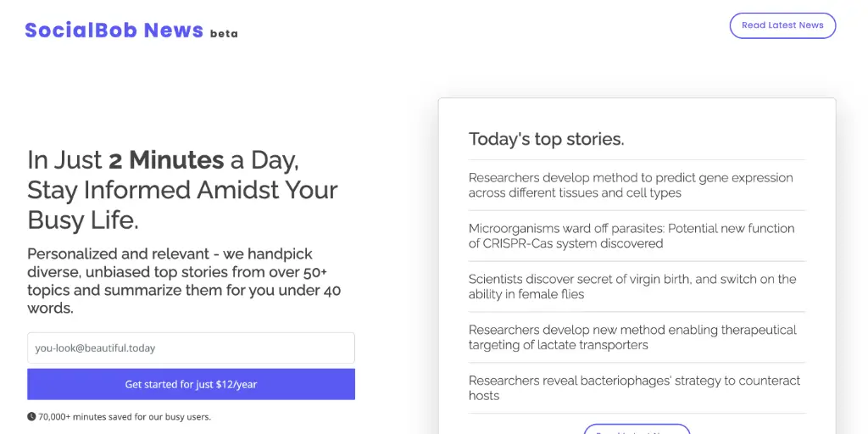This screenshot has width=868, height=434.
Task: Click the cut-off button below stories list
Action: (637, 429)
